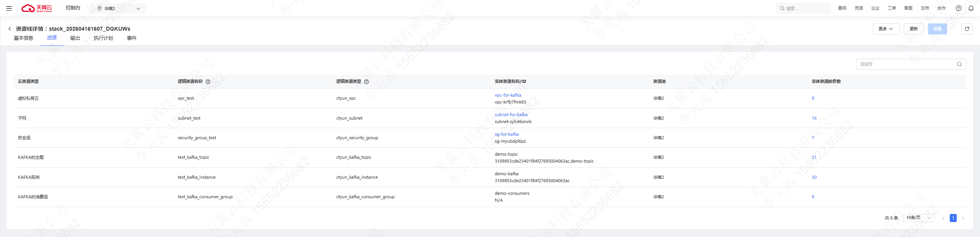Focus the 请搜索 resource table search box
The image size is (980, 237).
911,64
